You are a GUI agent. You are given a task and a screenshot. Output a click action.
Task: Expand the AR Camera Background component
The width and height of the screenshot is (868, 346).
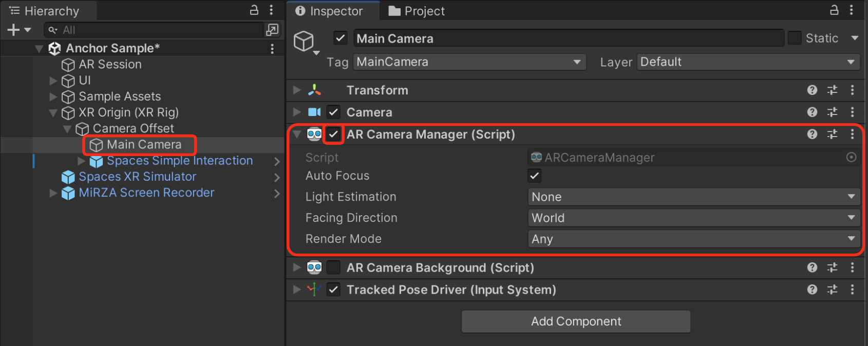297,267
